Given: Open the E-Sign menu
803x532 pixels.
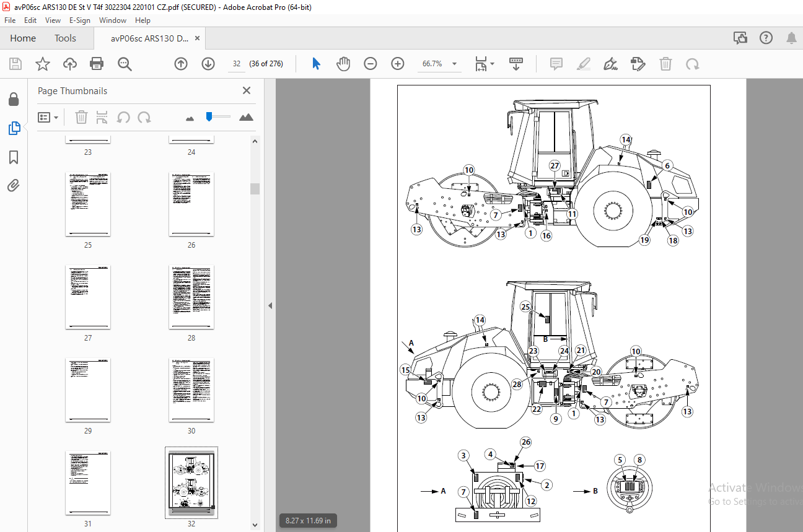Looking at the screenshot, I should pyautogui.click(x=80, y=20).
